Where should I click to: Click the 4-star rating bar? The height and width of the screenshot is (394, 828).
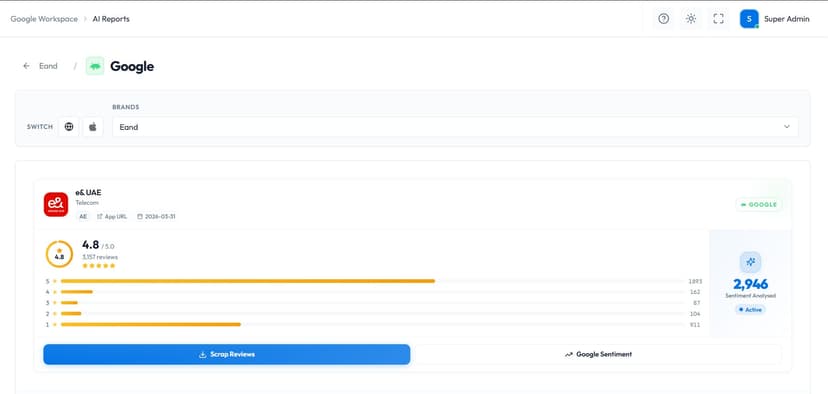click(372, 292)
